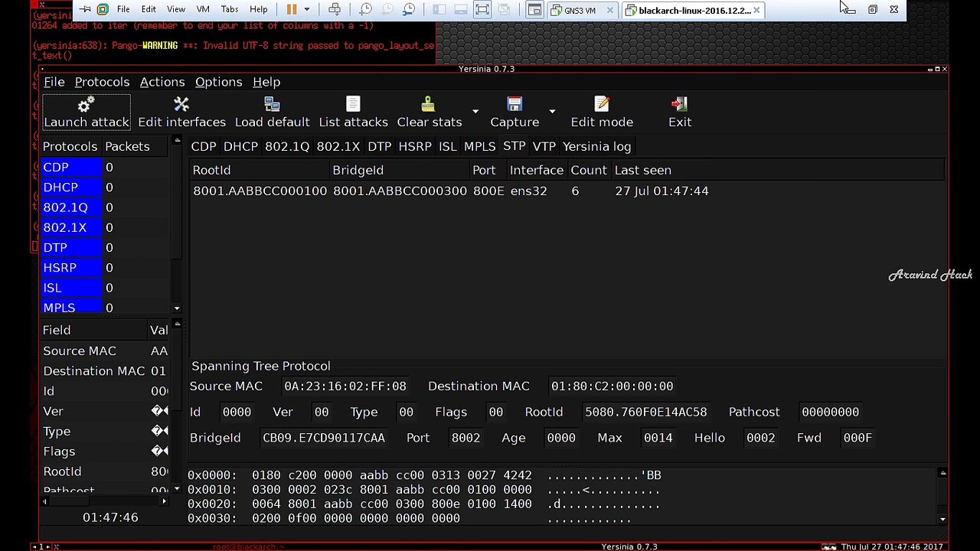
Task: Open the Edit interfaces tool
Action: 181,112
